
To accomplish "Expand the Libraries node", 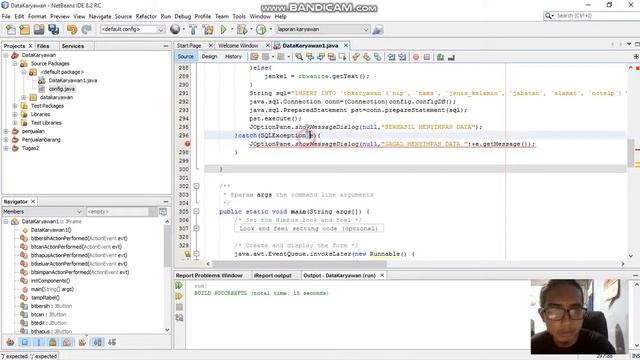I will tap(15, 114).
